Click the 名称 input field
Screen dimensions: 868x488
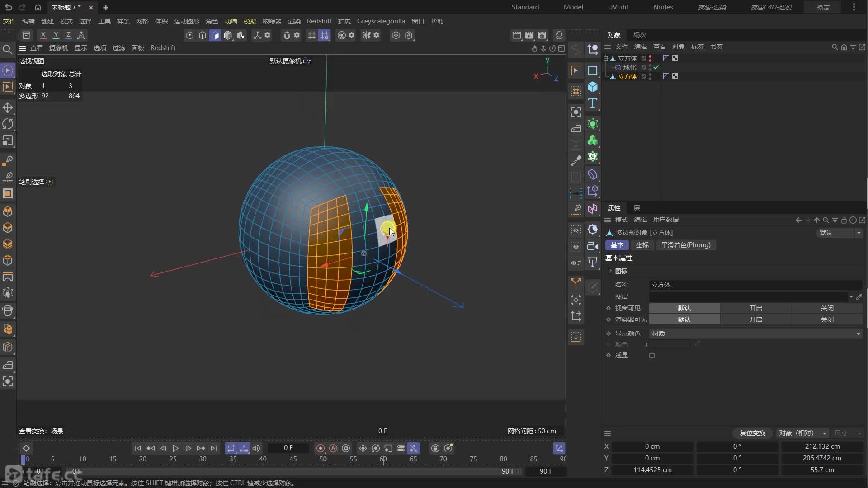pyautogui.click(x=755, y=285)
